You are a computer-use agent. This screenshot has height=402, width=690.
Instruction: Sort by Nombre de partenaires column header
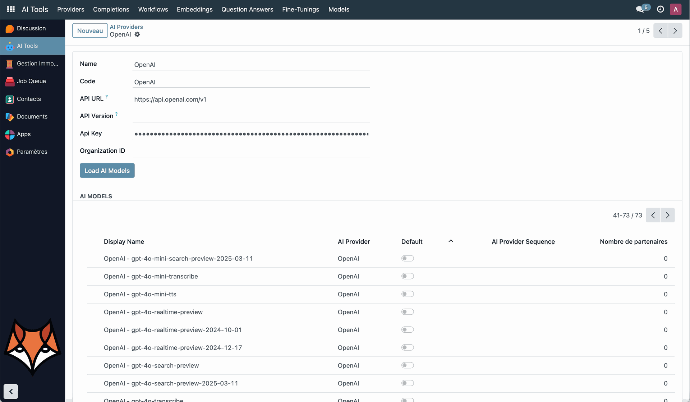click(x=633, y=241)
